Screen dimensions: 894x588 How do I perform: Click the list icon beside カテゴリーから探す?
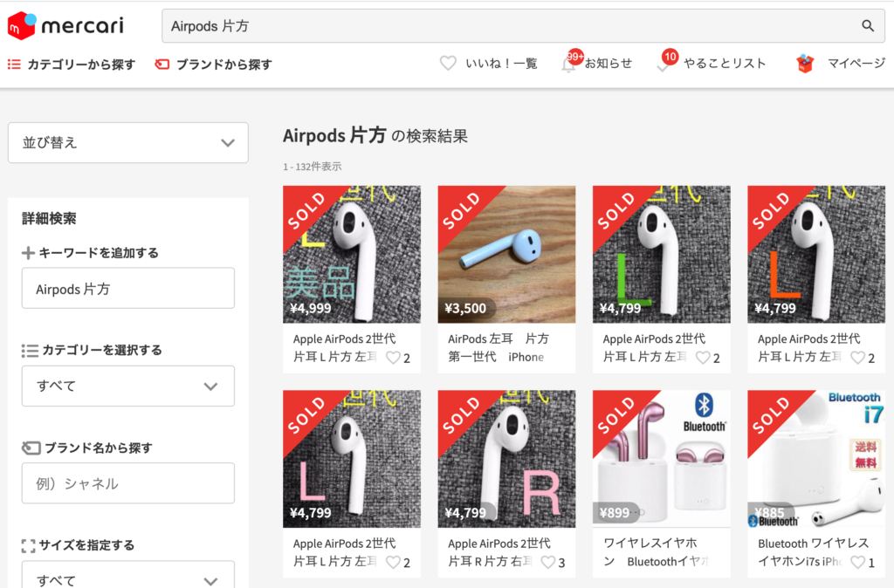point(14,65)
